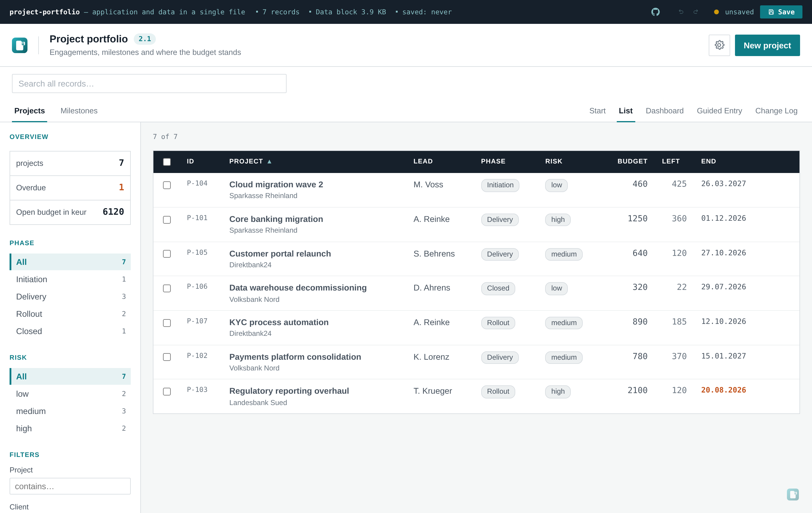Go to the Start view

click(x=597, y=111)
